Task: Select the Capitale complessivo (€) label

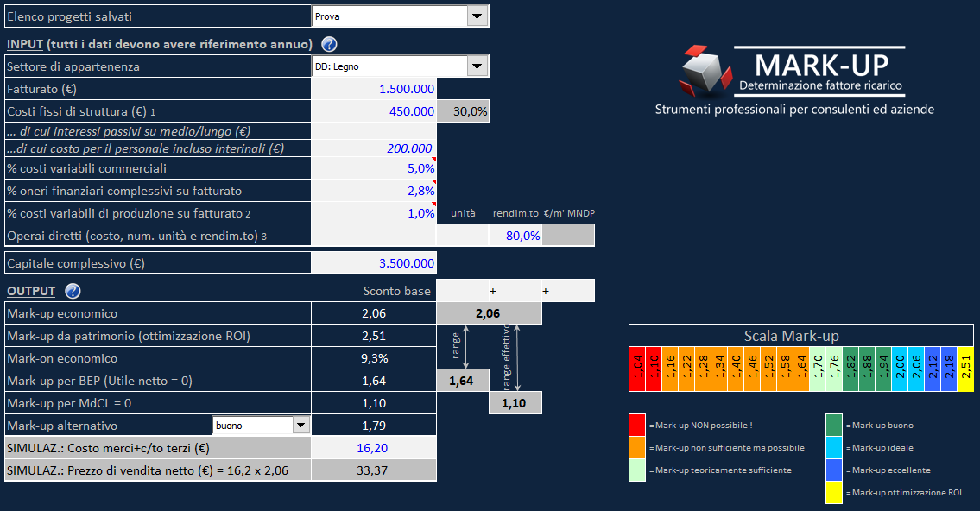Action: point(76,263)
